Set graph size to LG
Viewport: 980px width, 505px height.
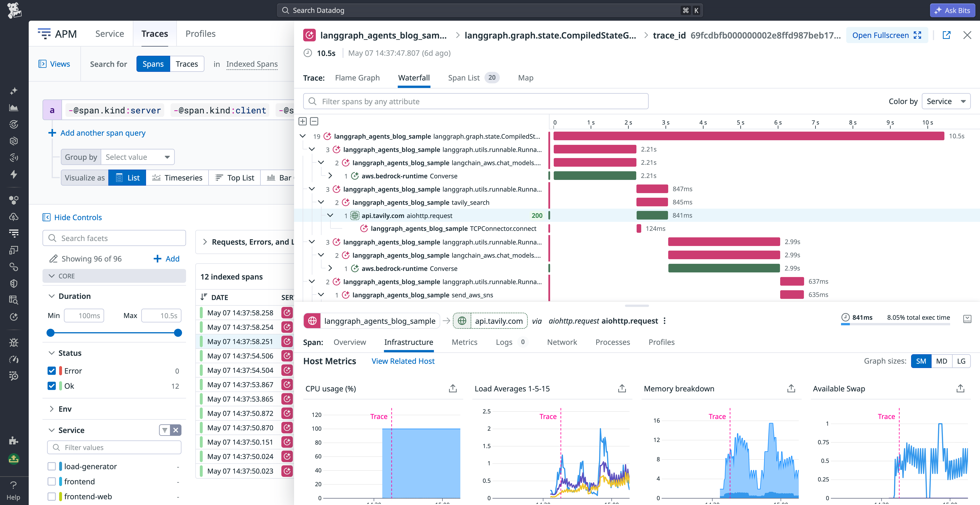[961, 361]
